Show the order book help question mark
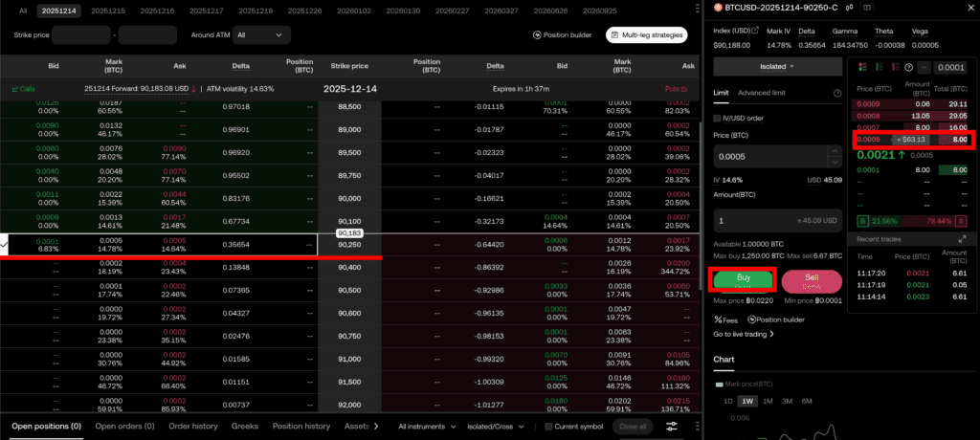Screen dimensions: 980x440 (x=907, y=67)
